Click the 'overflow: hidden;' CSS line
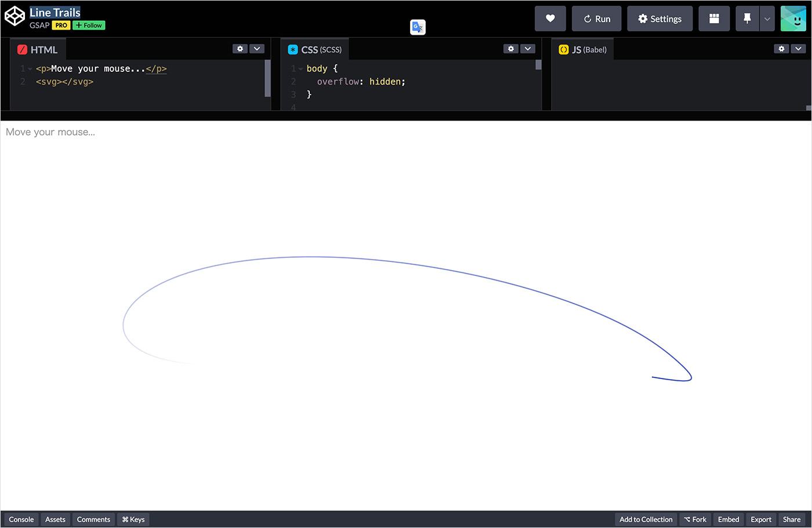The image size is (812, 528). tap(361, 82)
